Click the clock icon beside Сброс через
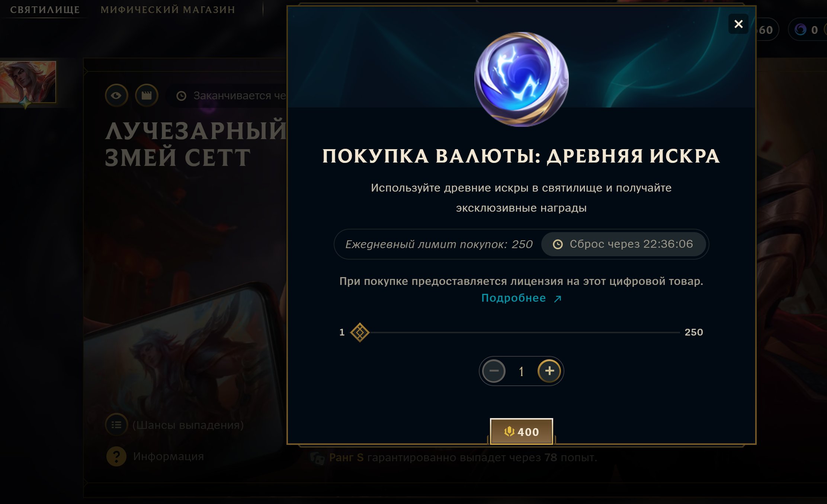Screen dimensions: 827x504 (x=558, y=244)
